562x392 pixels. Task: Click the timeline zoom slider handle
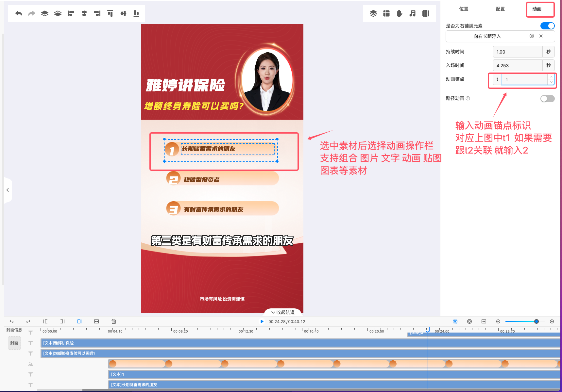[x=536, y=321]
